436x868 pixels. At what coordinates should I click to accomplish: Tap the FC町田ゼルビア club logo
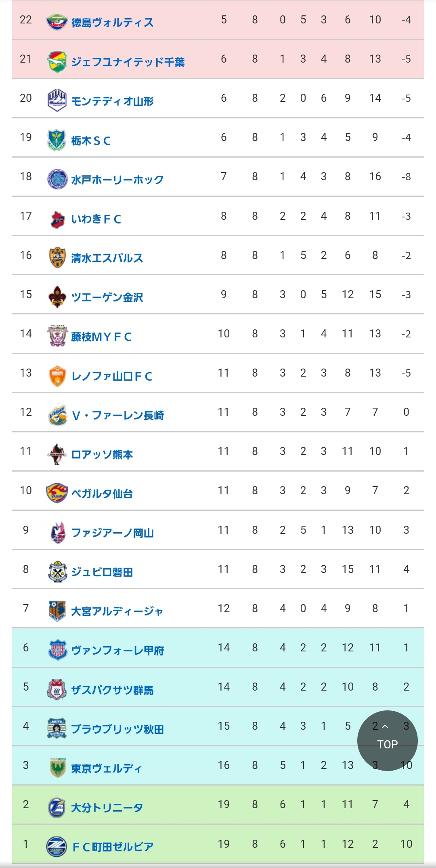(57, 846)
